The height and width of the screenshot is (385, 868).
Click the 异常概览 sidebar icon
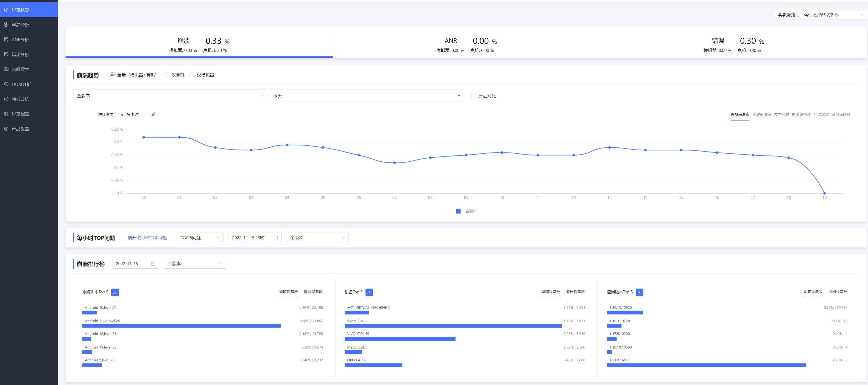click(6, 10)
